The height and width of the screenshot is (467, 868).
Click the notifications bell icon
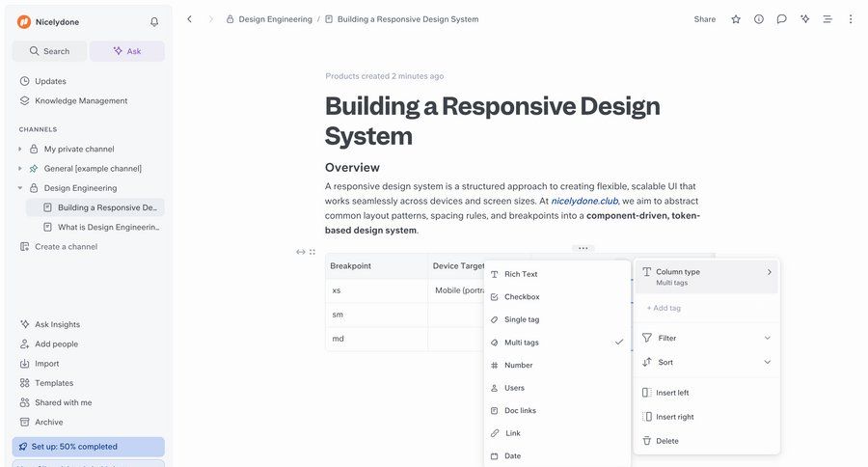coord(154,22)
